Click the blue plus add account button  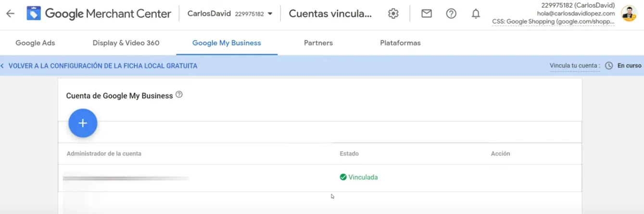(x=83, y=123)
